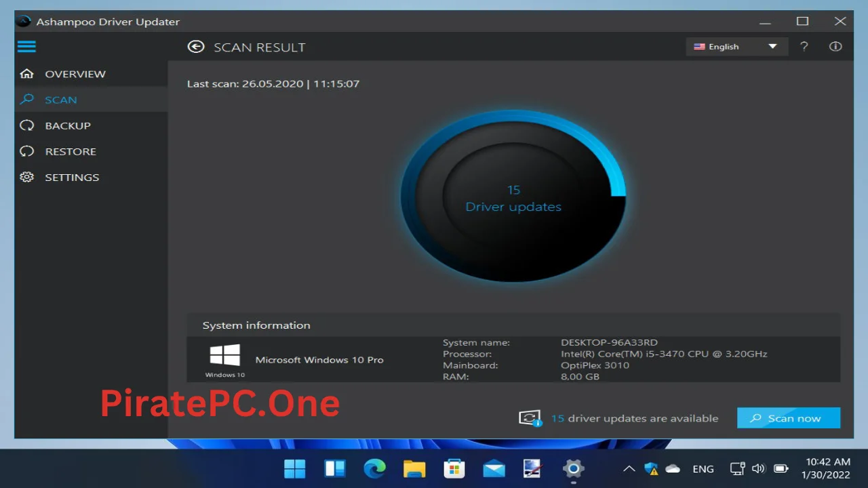Viewport: 868px width, 488px height.
Task: Click the mainboard value OptiPlex 3010
Action: pos(595,365)
